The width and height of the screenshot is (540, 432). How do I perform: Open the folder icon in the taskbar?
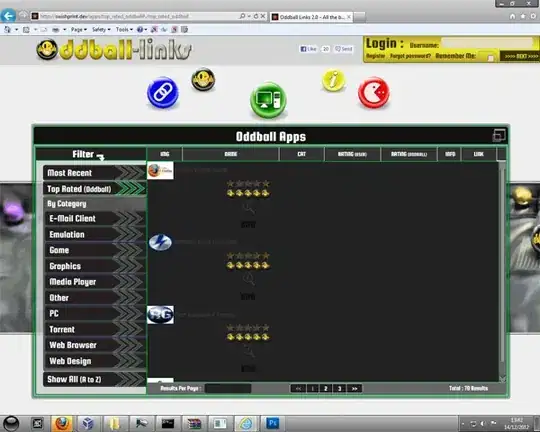pyautogui.click(x=115, y=423)
